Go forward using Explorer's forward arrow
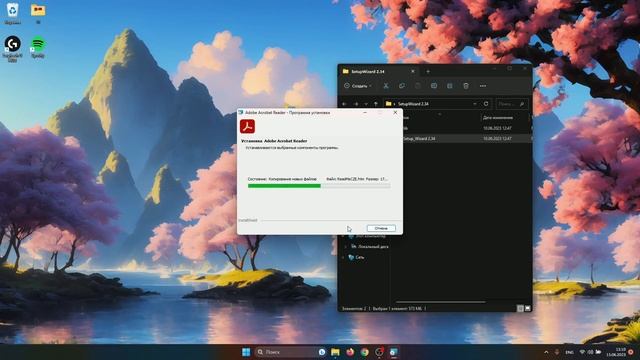 356,104
